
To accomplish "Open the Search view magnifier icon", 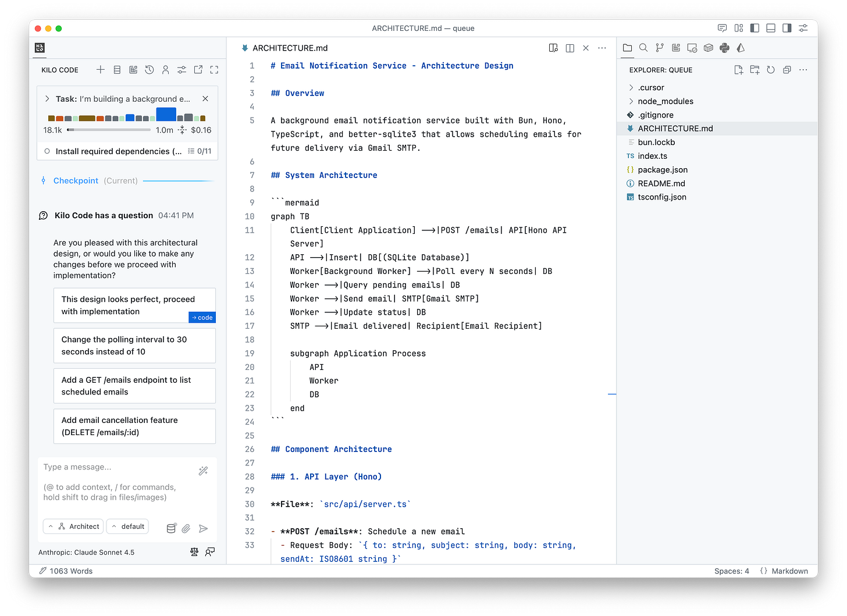I will pos(643,48).
